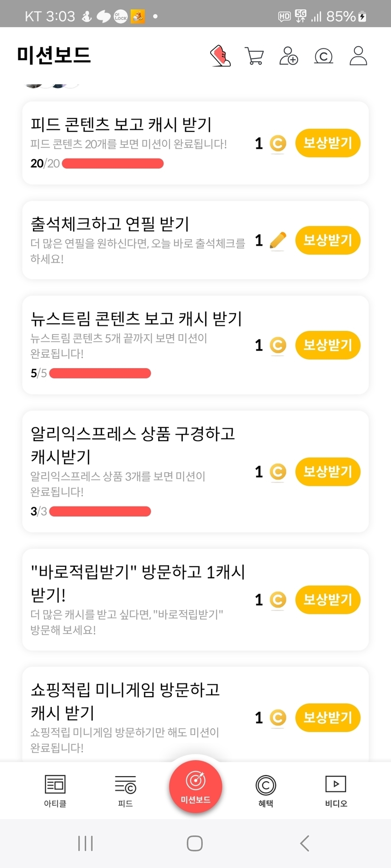The image size is (391, 868).
Task: Claim reward for 뉴스트림 콘텐츠 mission
Action: [327, 345]
